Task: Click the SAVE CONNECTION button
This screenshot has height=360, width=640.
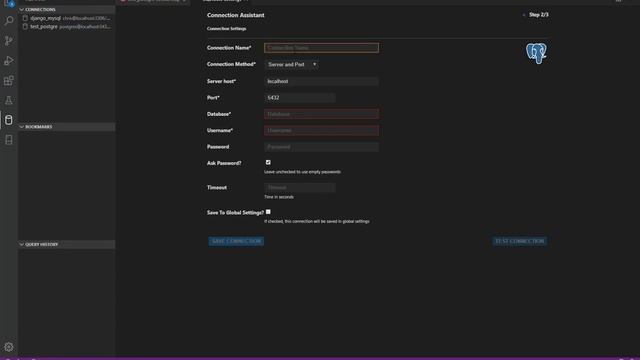Action: [x=236, y=241]
